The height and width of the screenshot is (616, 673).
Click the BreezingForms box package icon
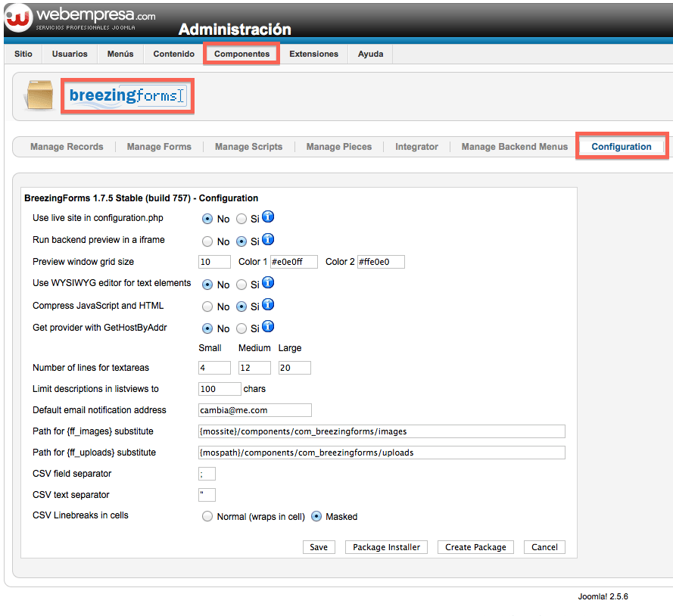[39, 95]
